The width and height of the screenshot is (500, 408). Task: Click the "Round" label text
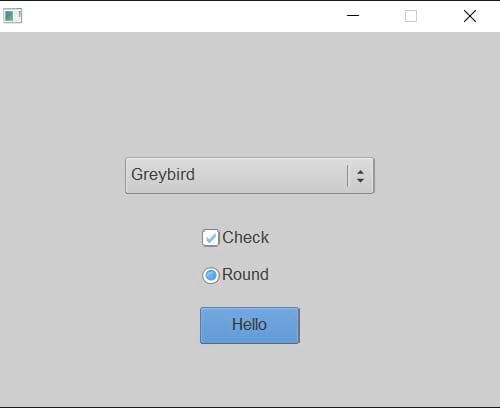point(245,275)
